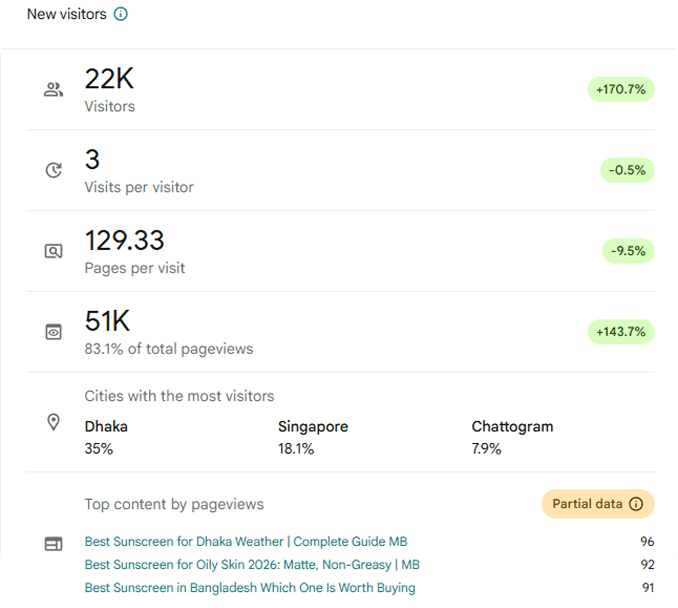
Task: Click the -9.5% pages per visit badge
Action: (628, 251)
